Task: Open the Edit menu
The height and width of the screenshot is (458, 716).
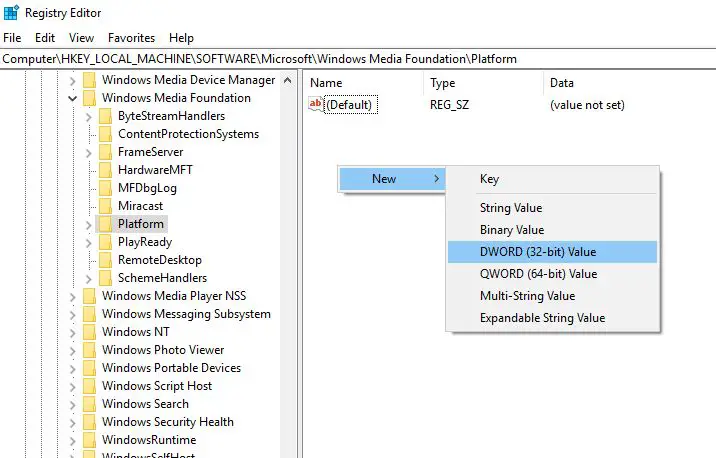Action: 44,37
